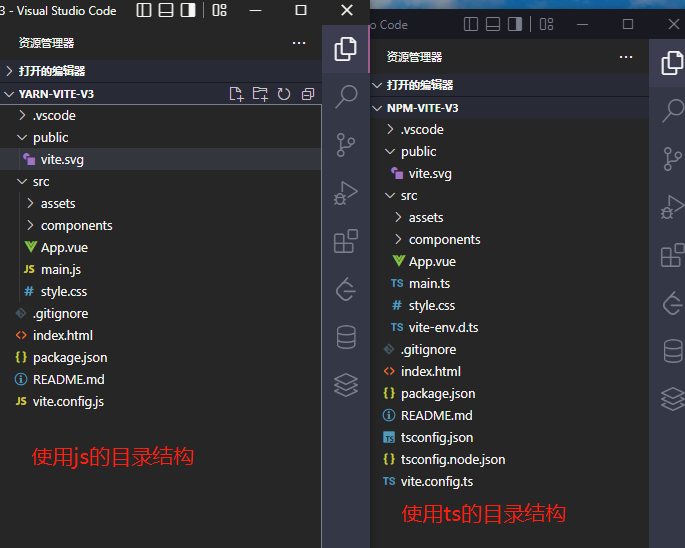Click New Folder icon in YARN-VITE-V3 header
The width and height of the screenshot is (685, 548).
(260, 94)
